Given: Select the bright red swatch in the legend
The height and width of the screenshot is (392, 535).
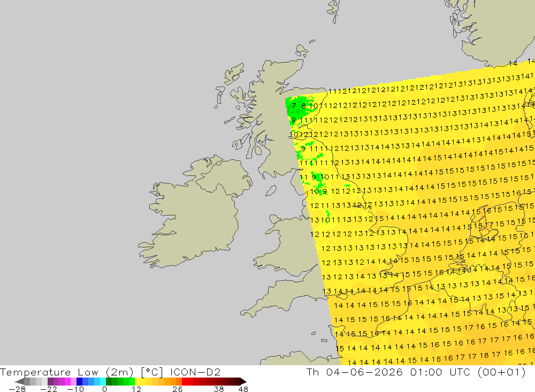Looking at the screenshot, I should [185, 381].
